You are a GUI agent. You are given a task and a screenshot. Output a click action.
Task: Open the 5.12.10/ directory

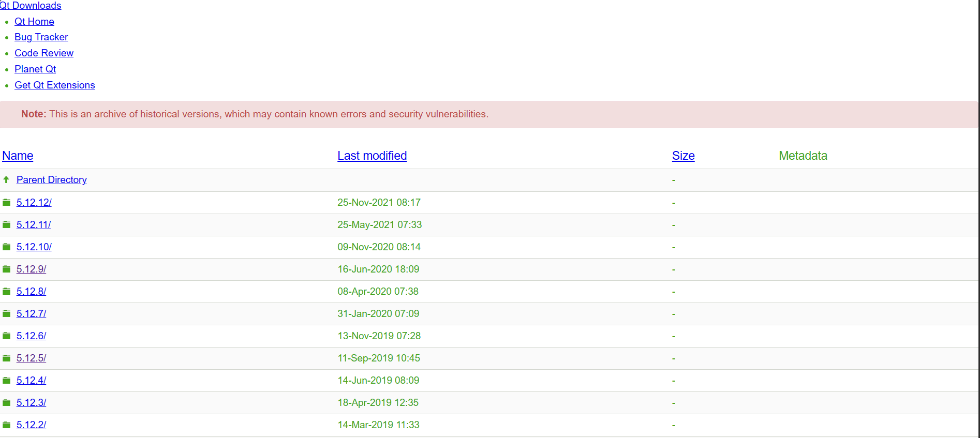(x=34, y=247)
